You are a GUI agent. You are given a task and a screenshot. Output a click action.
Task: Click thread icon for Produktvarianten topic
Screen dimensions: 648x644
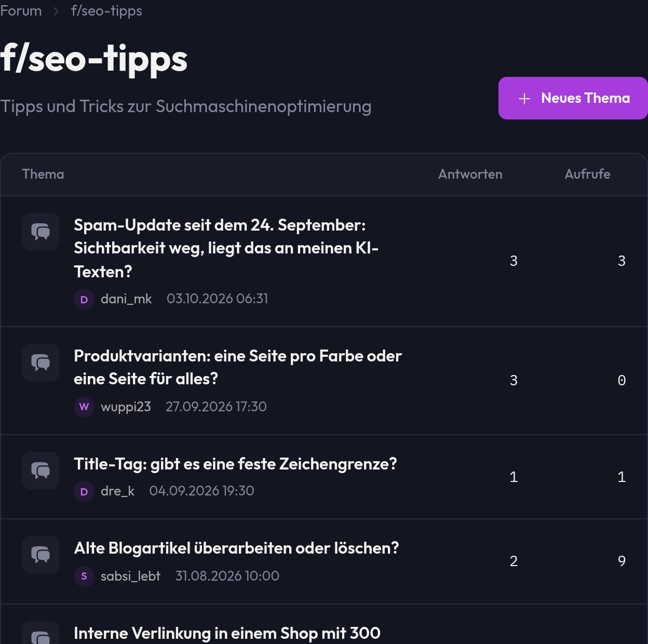coord(40,363)
